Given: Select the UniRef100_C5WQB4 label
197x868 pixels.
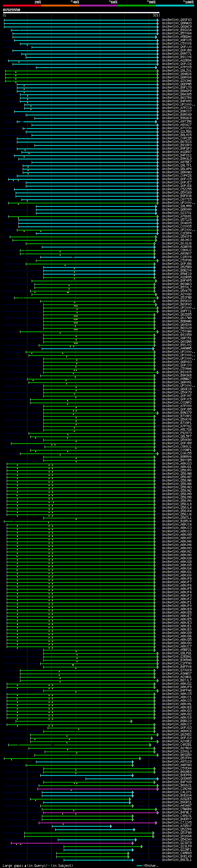Looking at the screenshot, I should (x=177, y=809).
